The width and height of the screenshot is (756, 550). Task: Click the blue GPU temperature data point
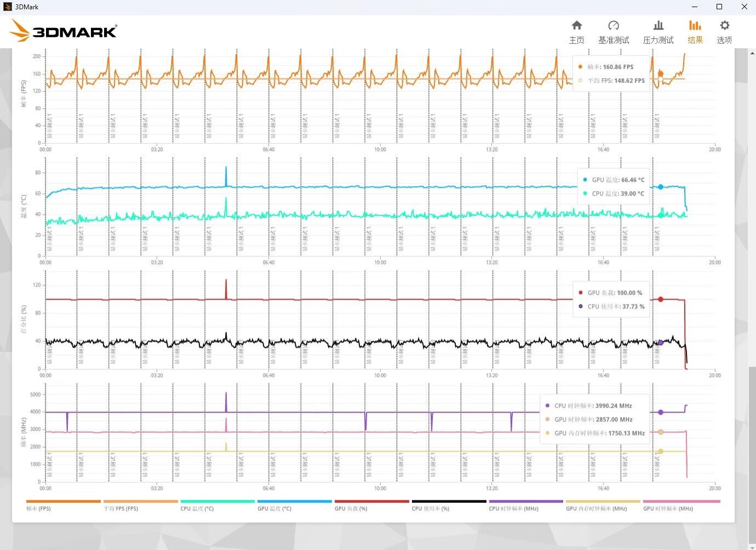click(x=661, y=187)
